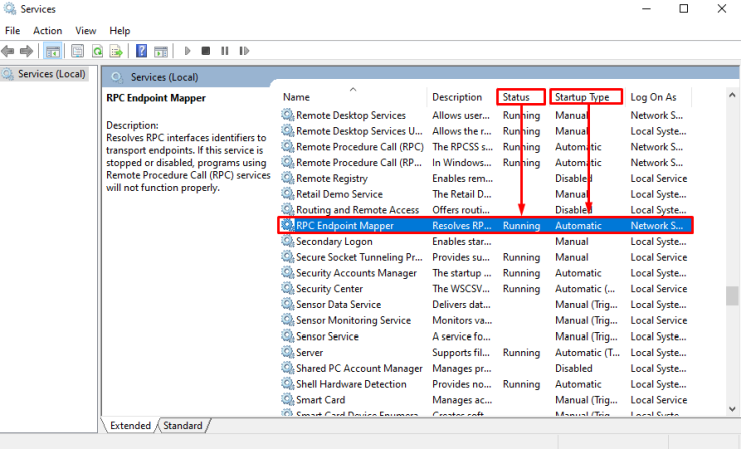The height and width of the screenshot is (449, 741).
Task: Toggle the Show/Hide Console Tree toolbar icon
Action: pyautogui.click(x=53, y=51)
